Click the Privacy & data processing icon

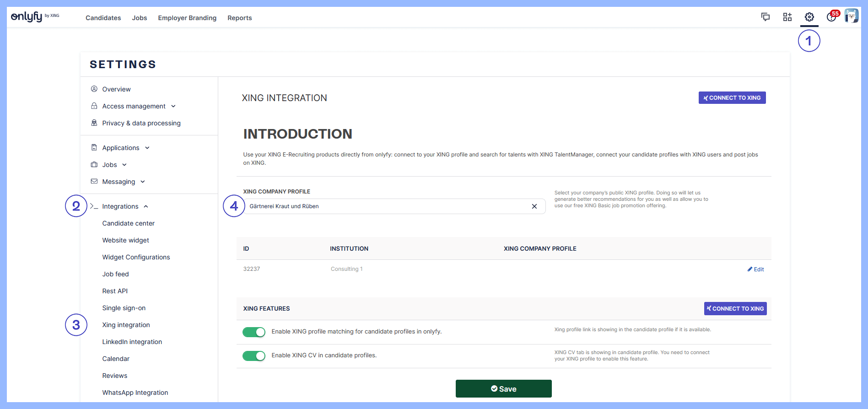94,123
